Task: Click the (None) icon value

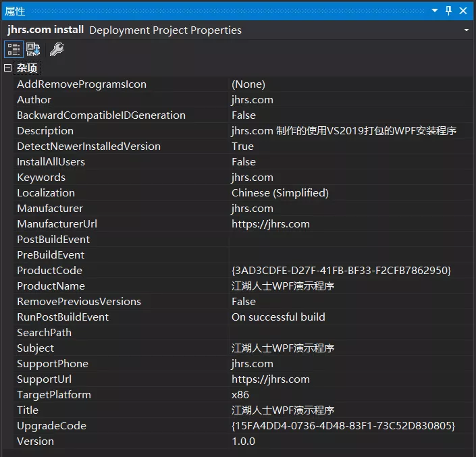Action: pyautogui.click(x=248, y=84)
